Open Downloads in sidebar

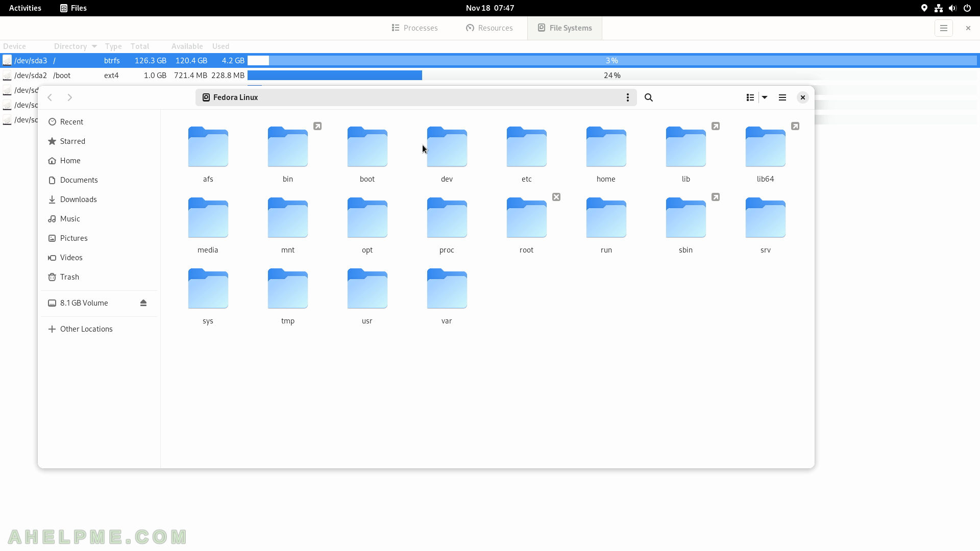pos(99,199)
